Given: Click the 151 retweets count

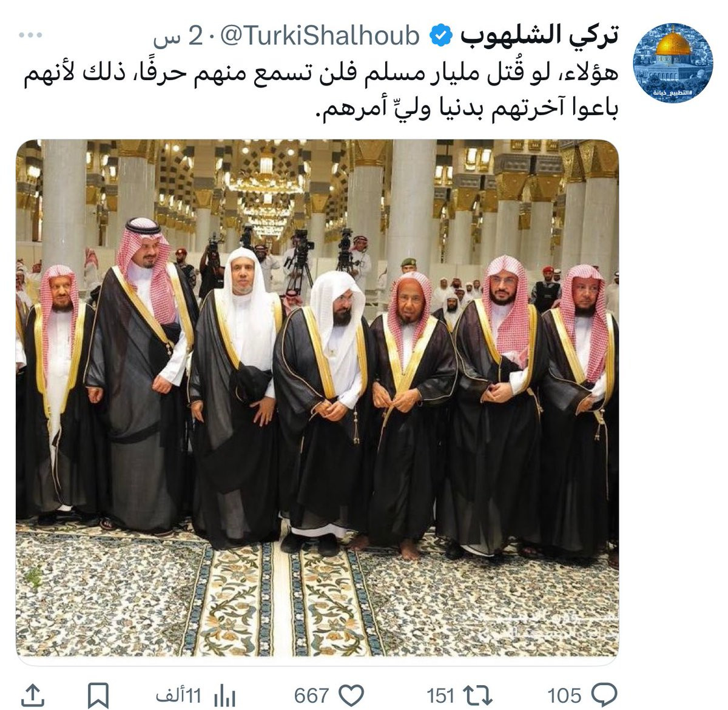Looking at the screenshot, I should [440, 695].
